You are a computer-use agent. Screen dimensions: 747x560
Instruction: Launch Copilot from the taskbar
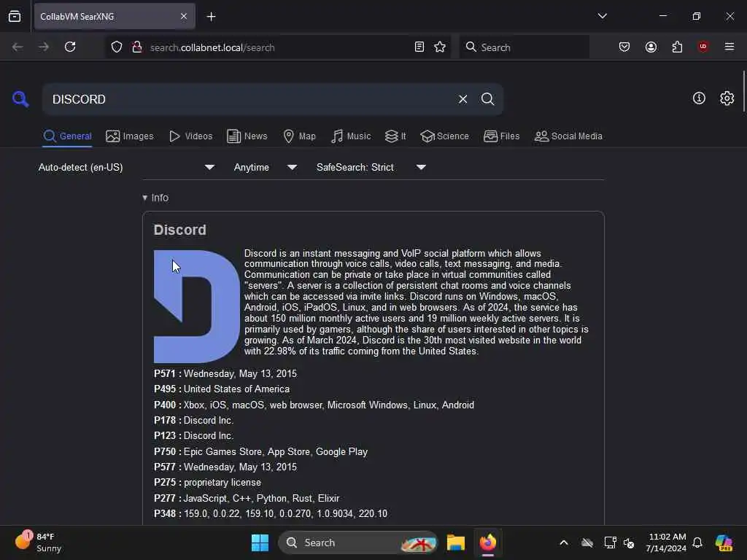click(x=724, y=542)
